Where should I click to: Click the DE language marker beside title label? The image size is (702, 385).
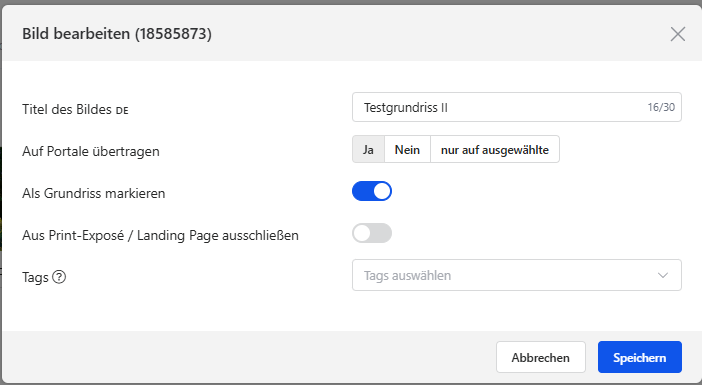pos(122,111)
